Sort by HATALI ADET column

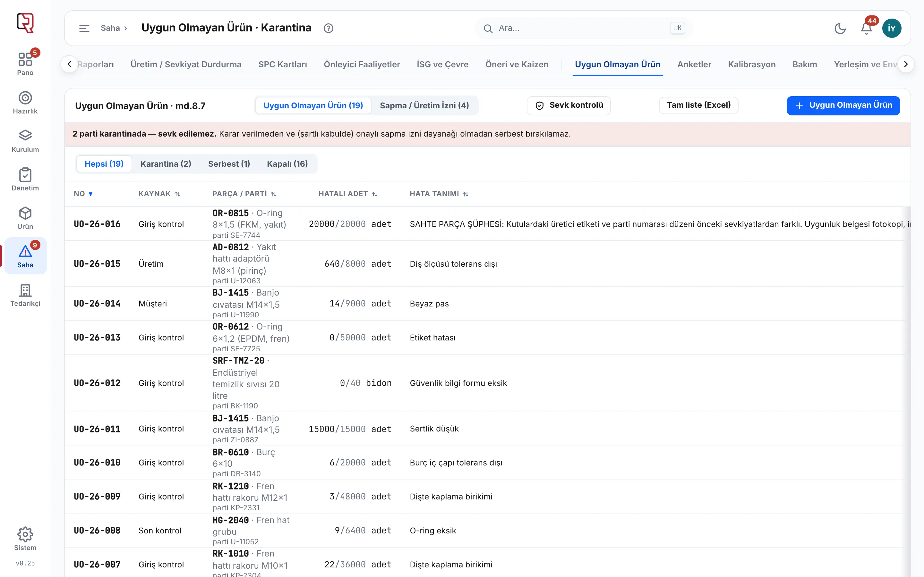[x=348, y=194]
